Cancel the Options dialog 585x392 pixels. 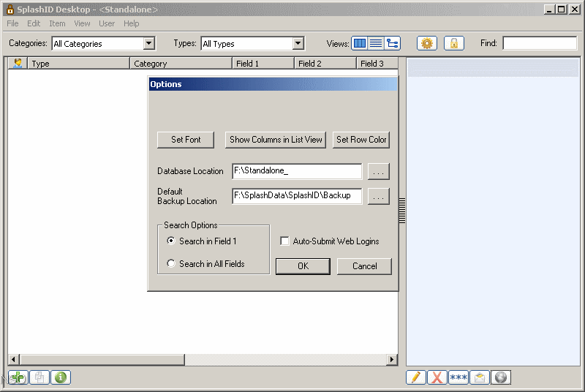coord(364,266)
